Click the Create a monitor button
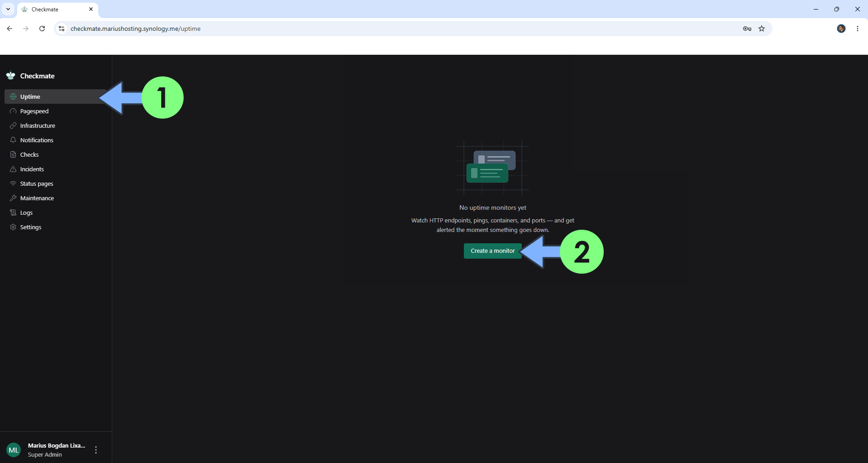Screen dimensions: 868x463 click(x=492, y=251)
